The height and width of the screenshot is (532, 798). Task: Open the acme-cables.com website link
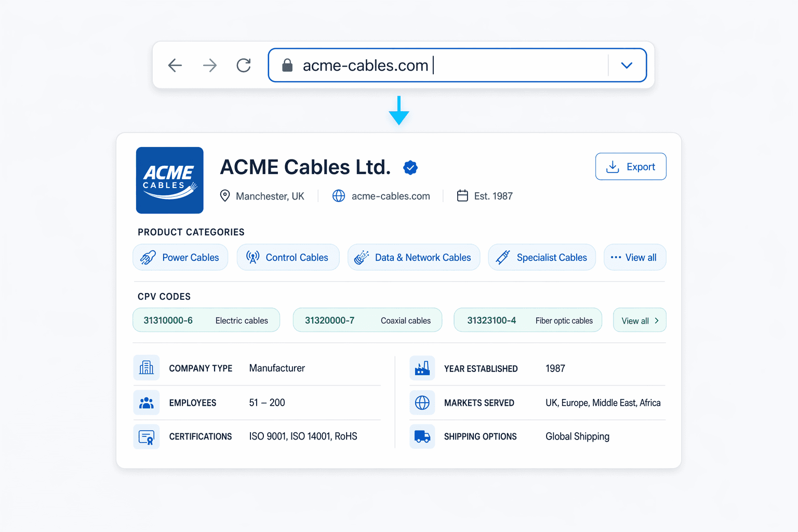pos(391,196)
